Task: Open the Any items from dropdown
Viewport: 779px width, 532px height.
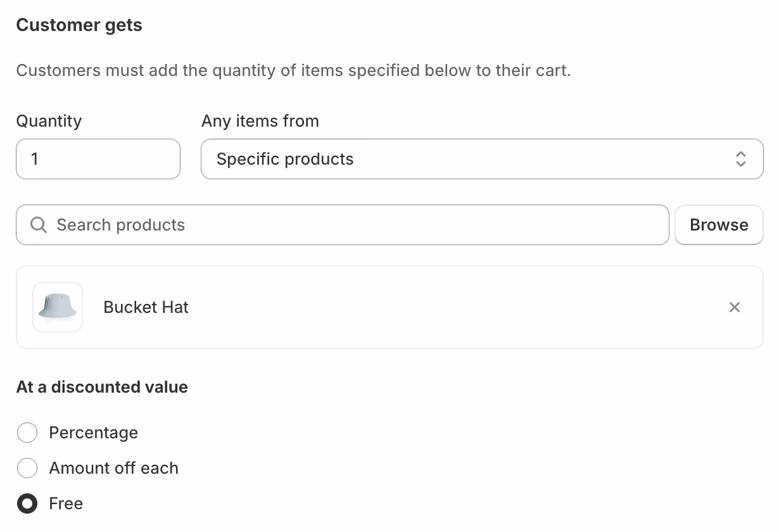Action: (x=481, y=159)
